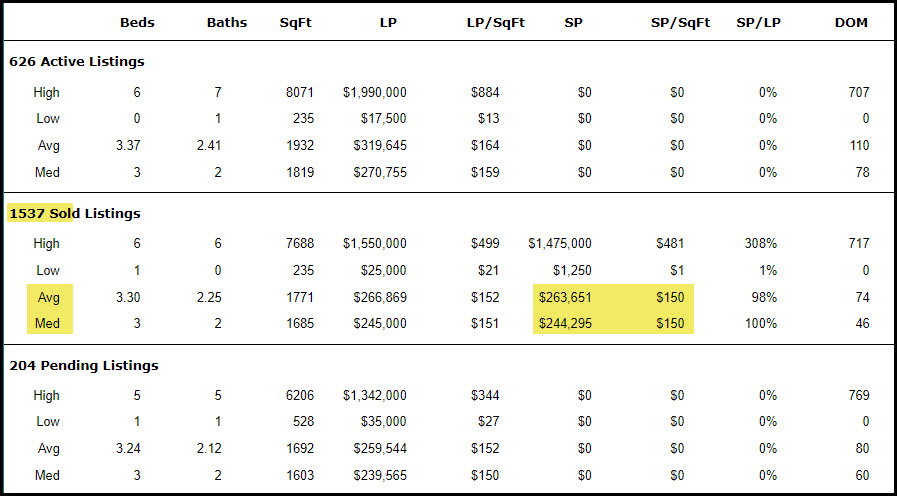Click the 8071 square footage value
Viewport: 897px width, 496px height.
(x=298, y=92)
